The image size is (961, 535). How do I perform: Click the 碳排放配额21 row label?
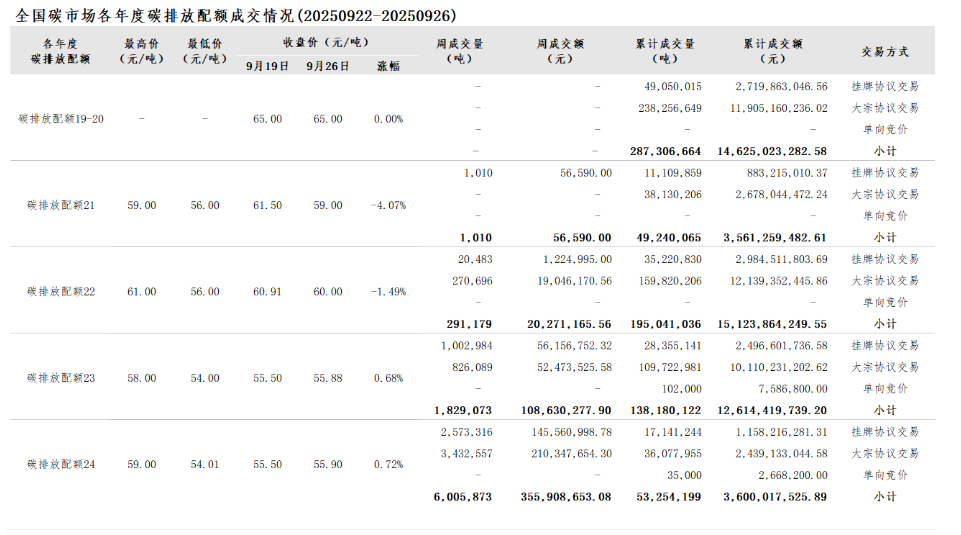tap(61, 205)
